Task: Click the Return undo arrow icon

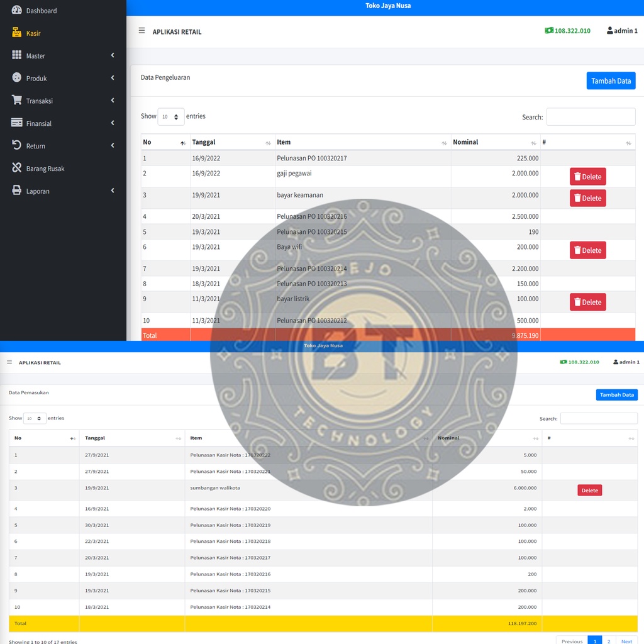Action: 16,145
